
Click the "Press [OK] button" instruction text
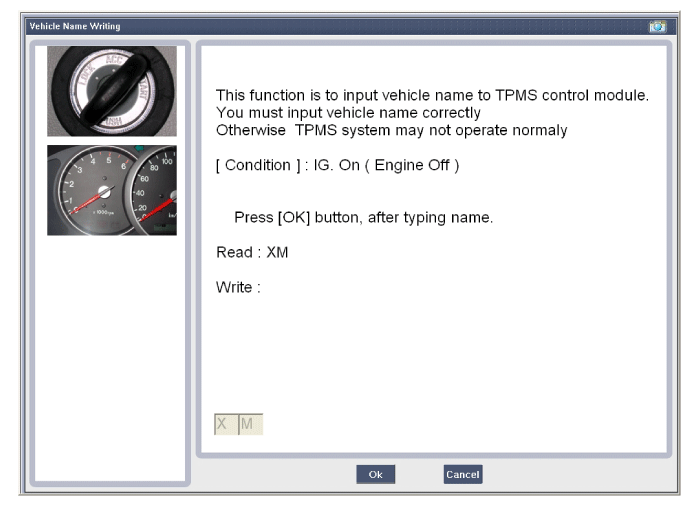(x=363, y=217)
